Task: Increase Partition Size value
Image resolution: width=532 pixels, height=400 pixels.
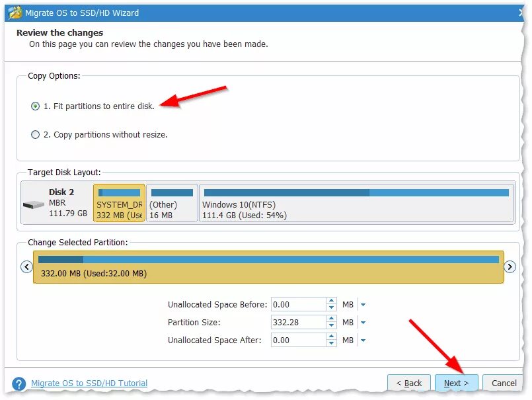Action: 331,319
